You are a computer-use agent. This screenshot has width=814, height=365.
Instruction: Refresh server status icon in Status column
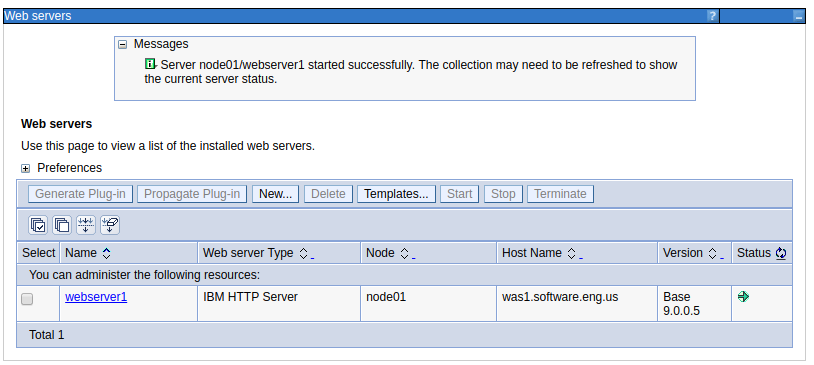[781, 253]
